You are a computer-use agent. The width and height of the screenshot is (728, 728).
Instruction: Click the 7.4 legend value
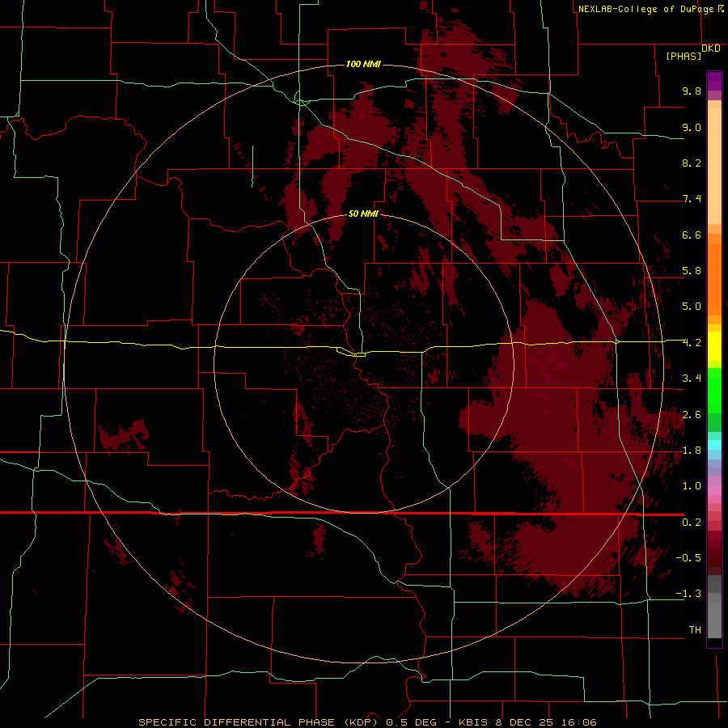[x=692, y=199]
